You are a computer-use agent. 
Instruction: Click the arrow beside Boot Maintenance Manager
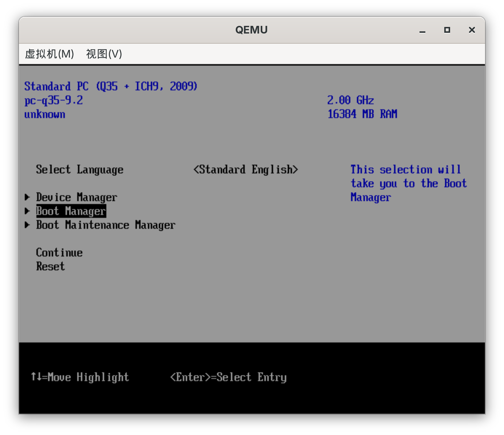point(27,225)
